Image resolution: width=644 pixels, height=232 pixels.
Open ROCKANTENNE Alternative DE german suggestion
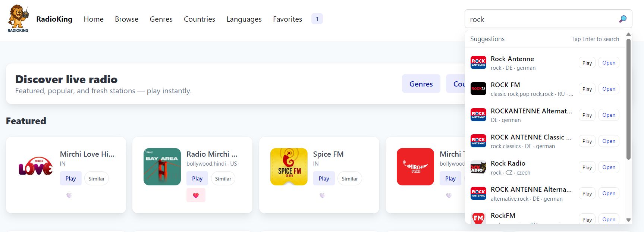[x=609, y=115]
